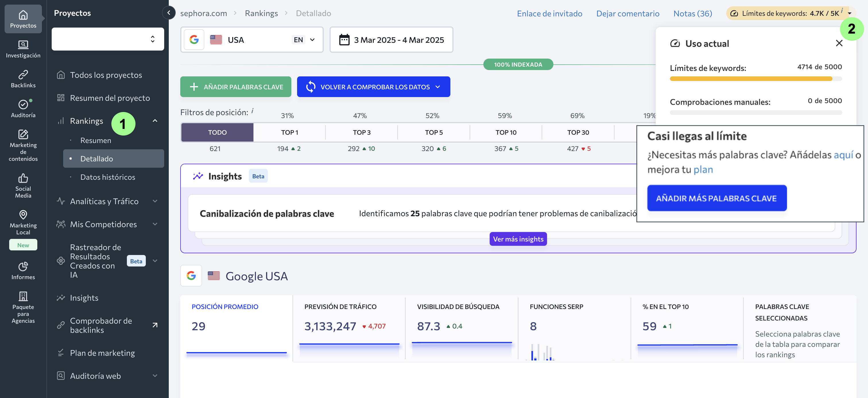Select the Previsión de tráfico metric card
Viewport: 868px width, 398px height.
click(x=349, y=329)
